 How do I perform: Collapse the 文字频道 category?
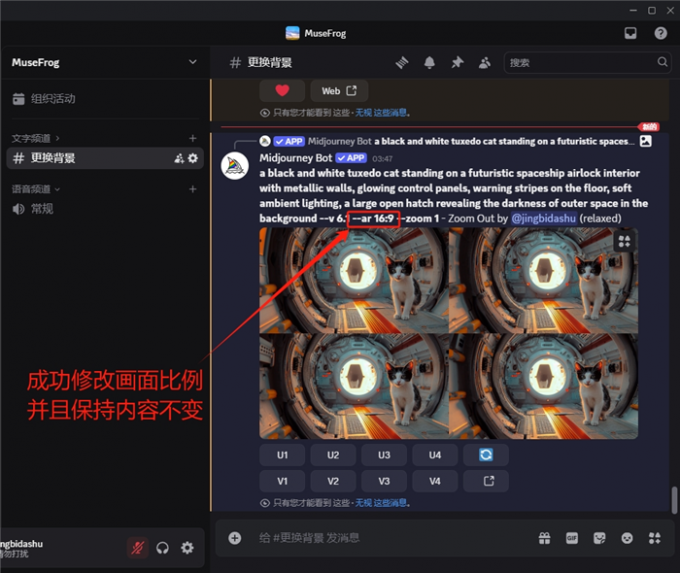pyautogui.click(x=36, y=138)
